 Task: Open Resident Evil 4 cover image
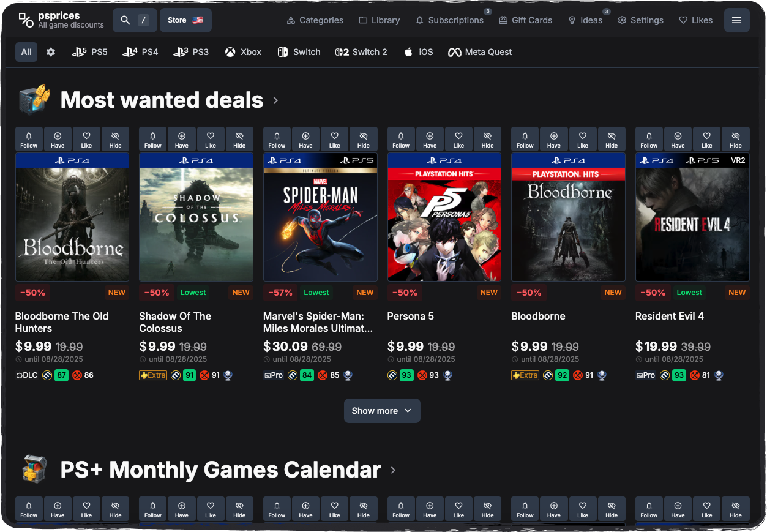tap(692, 217)
